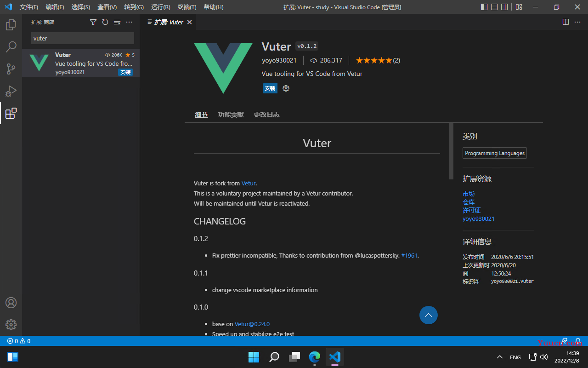
Task: Open Windows taskbar search
Action: 274,357
